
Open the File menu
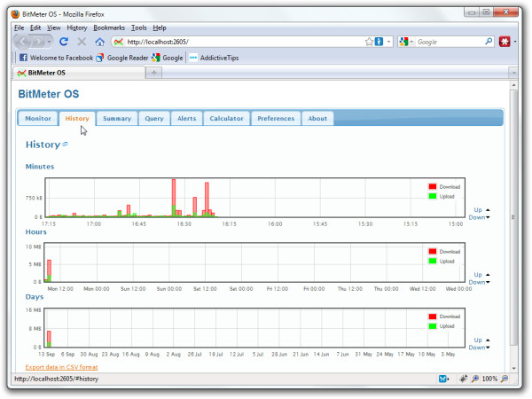[x=19, y=27]
